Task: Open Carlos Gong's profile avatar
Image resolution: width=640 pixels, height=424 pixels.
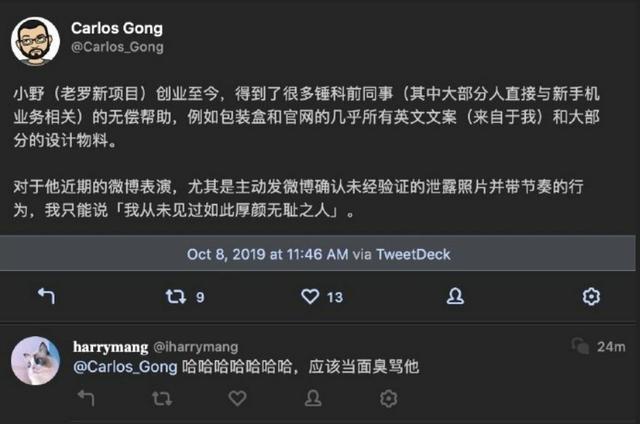Action: pyautogui.click(x=35, y=39)
